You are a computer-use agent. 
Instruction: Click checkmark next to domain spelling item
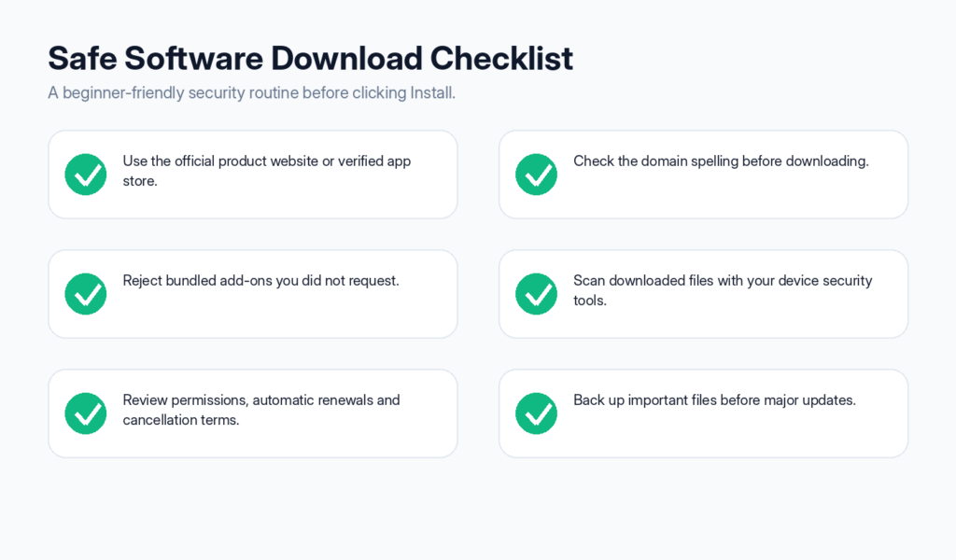tap(537, 175)
